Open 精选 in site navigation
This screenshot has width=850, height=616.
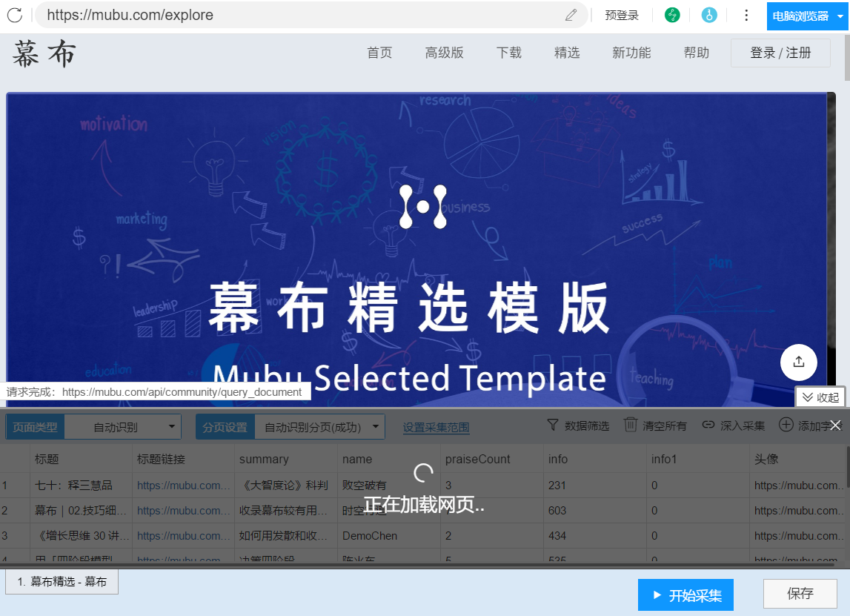pos(567,53)
